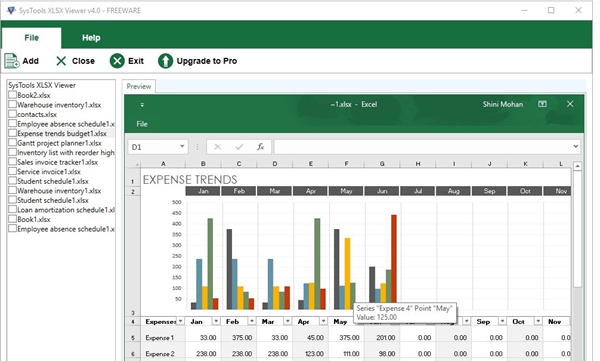Check the Loan amortization schedule1 checkbox
The image size is (600, 361).
(x=12, y=209)
